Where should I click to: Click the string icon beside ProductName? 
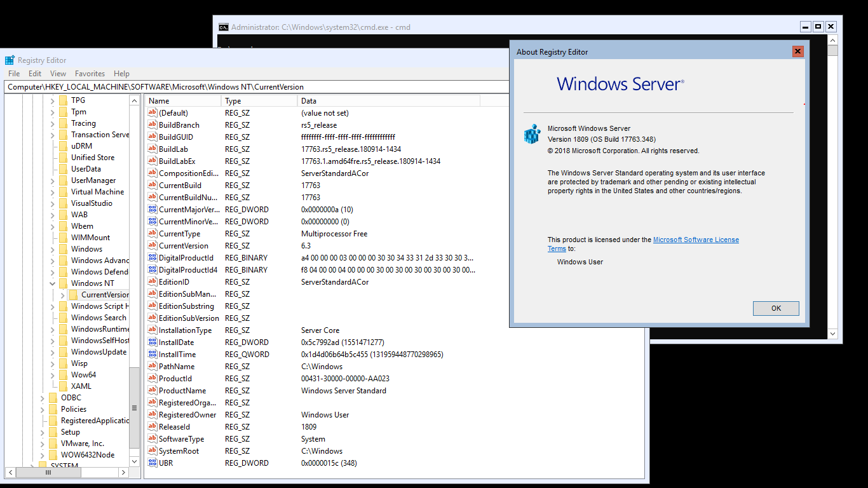[152, 391]
